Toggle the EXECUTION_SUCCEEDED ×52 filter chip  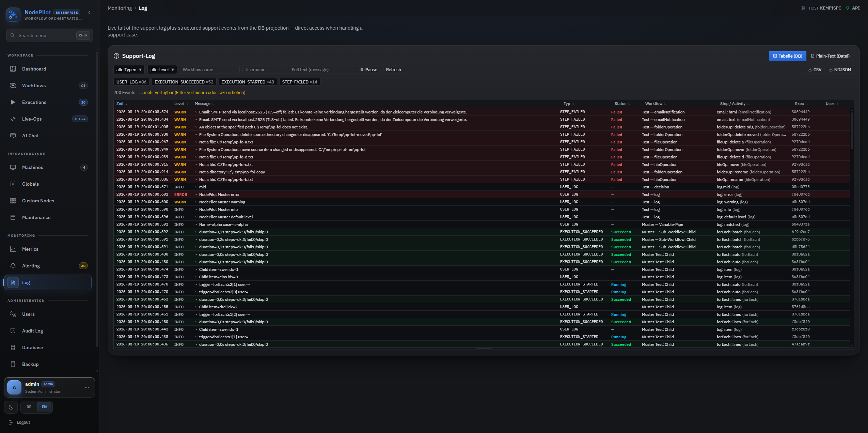pyautogui.click(x=184, y=82)
